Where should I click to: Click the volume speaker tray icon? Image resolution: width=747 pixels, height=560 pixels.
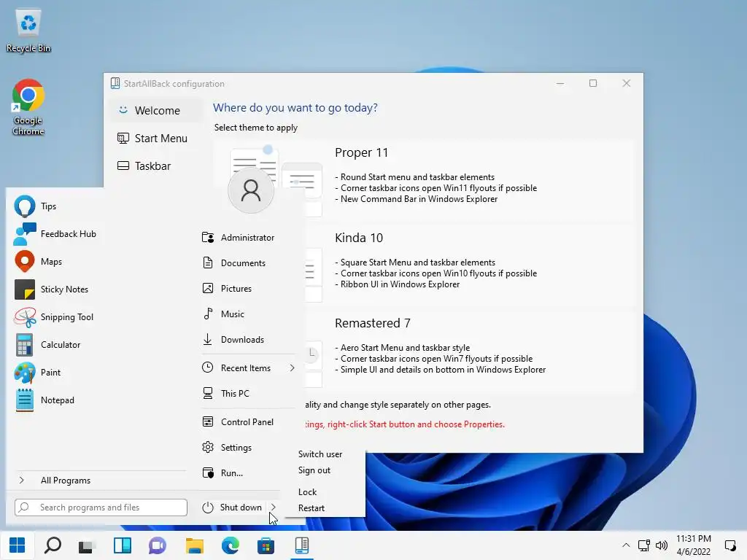pyautogui.click(x=662, y=545)
